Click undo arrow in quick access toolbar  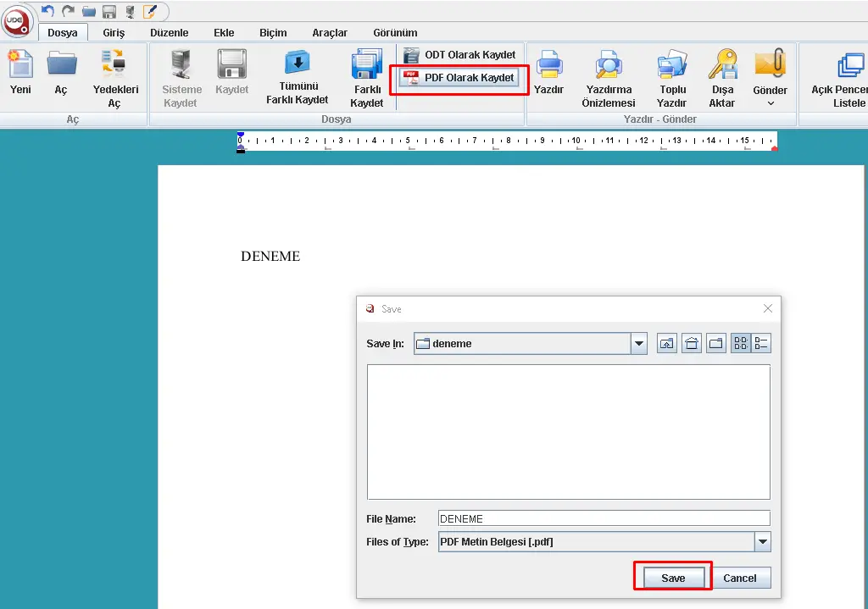(47, 11)
